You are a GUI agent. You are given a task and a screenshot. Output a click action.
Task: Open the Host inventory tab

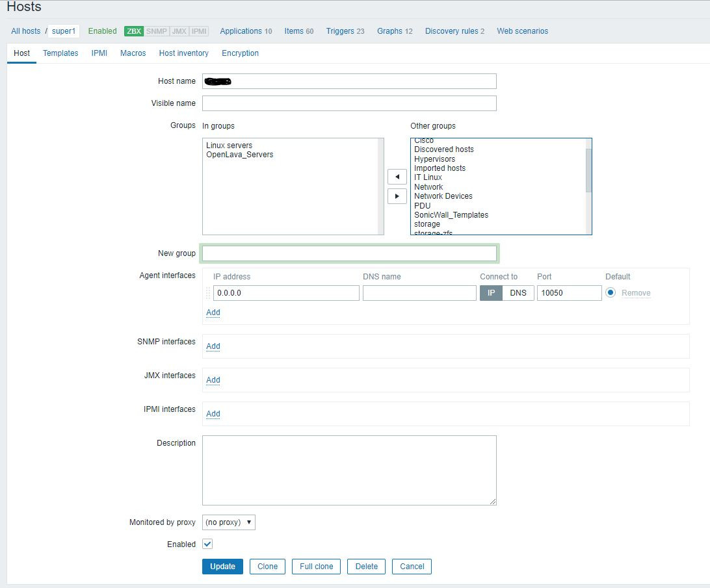click(183, 53)
